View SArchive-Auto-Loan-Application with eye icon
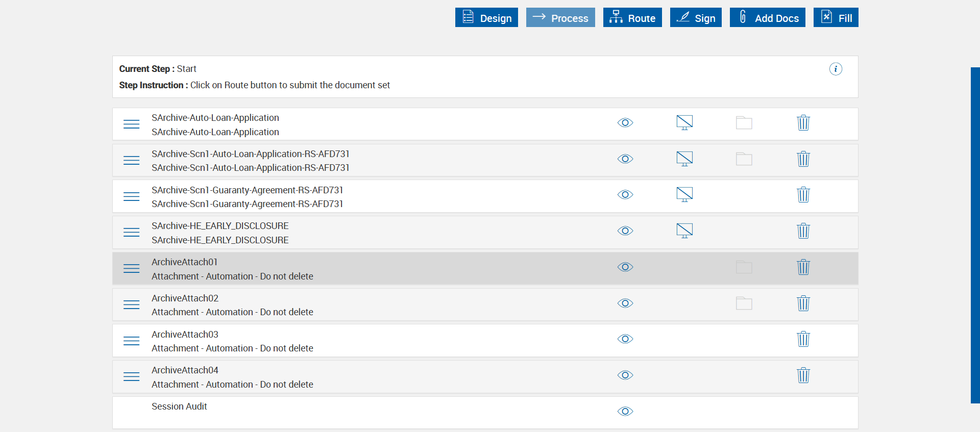The height and width of the screenshot is (432, 980). click(625, 123)
